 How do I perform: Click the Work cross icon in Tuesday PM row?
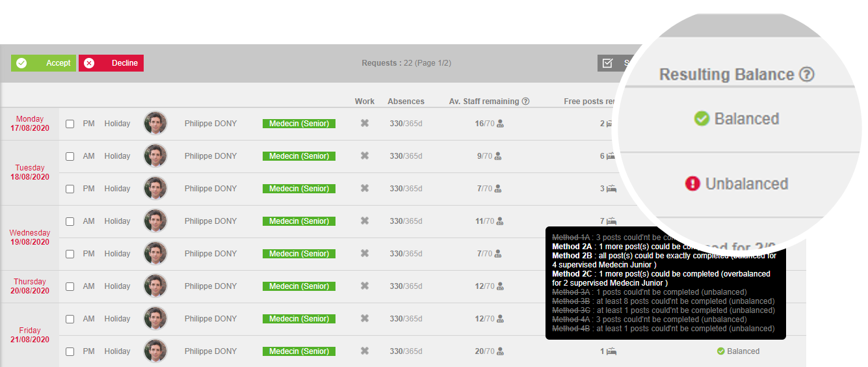click(x=365, y=188)
